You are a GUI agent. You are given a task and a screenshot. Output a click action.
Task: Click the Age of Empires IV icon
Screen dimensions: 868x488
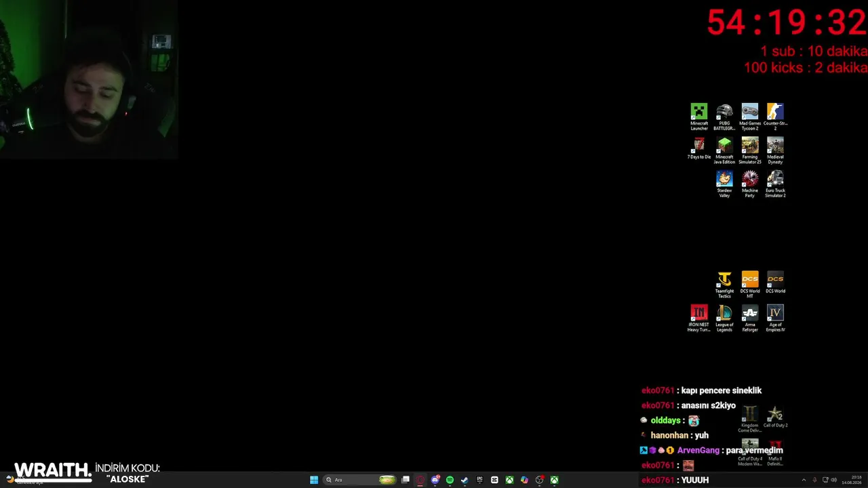pyautogui.click(x=775, y=318)
